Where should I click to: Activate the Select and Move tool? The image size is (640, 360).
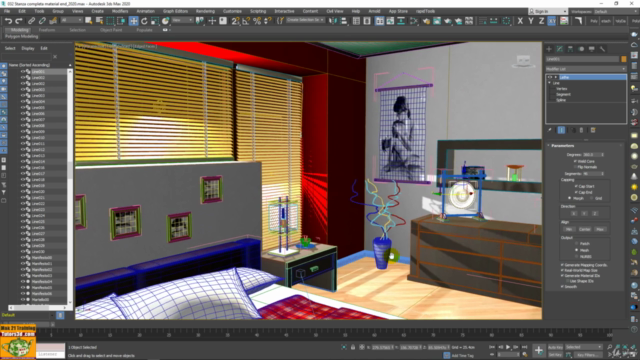tap(133, 21)
